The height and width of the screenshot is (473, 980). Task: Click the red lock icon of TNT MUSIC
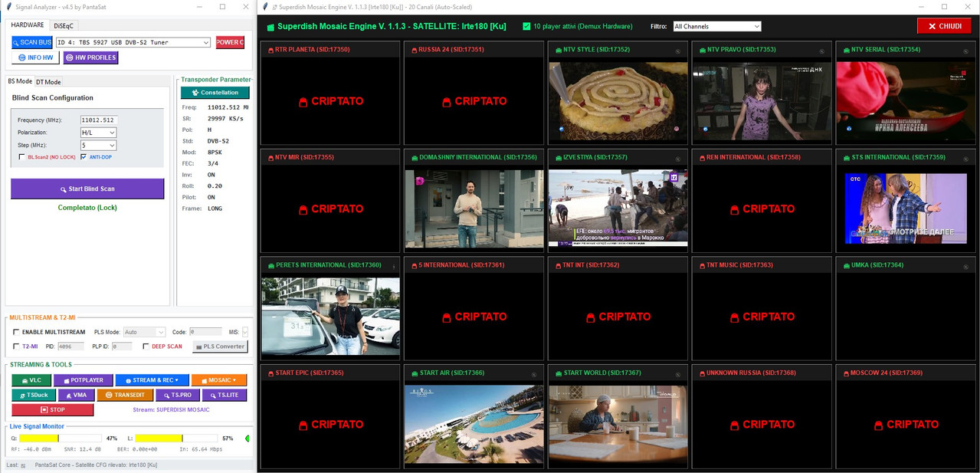[x=701, y=265]
